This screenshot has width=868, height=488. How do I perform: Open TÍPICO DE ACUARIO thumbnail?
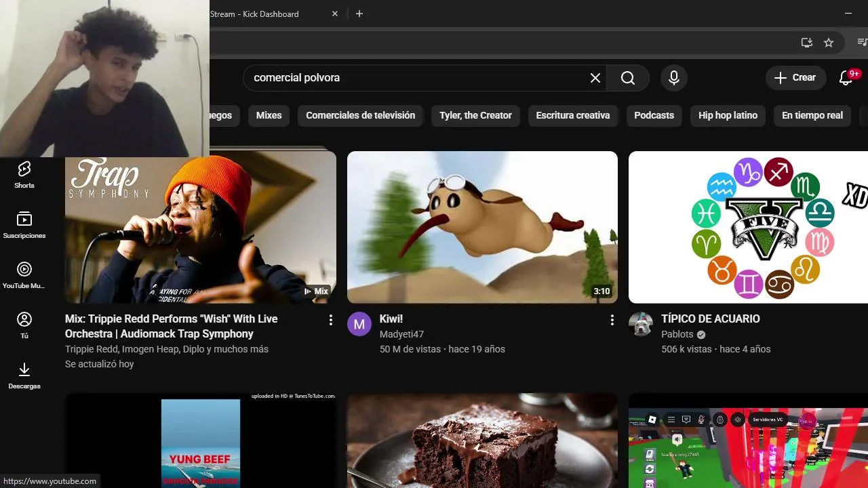[x=748, y=227]
